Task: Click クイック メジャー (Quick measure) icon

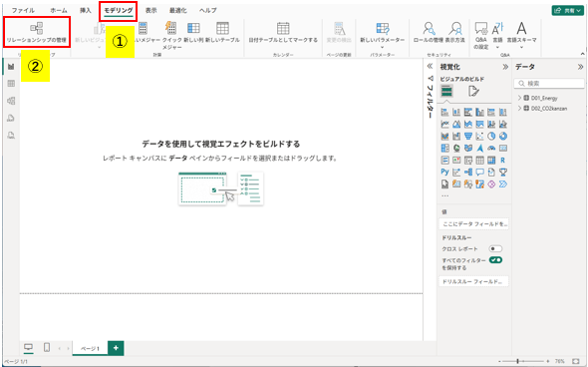Action: pyautogui.click(x=171, y=28)
